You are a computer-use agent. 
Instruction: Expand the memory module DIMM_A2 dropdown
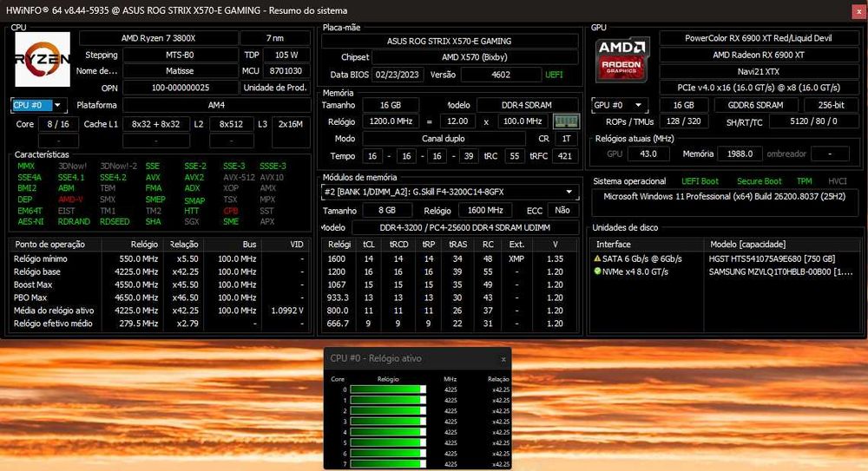point(450,192)
